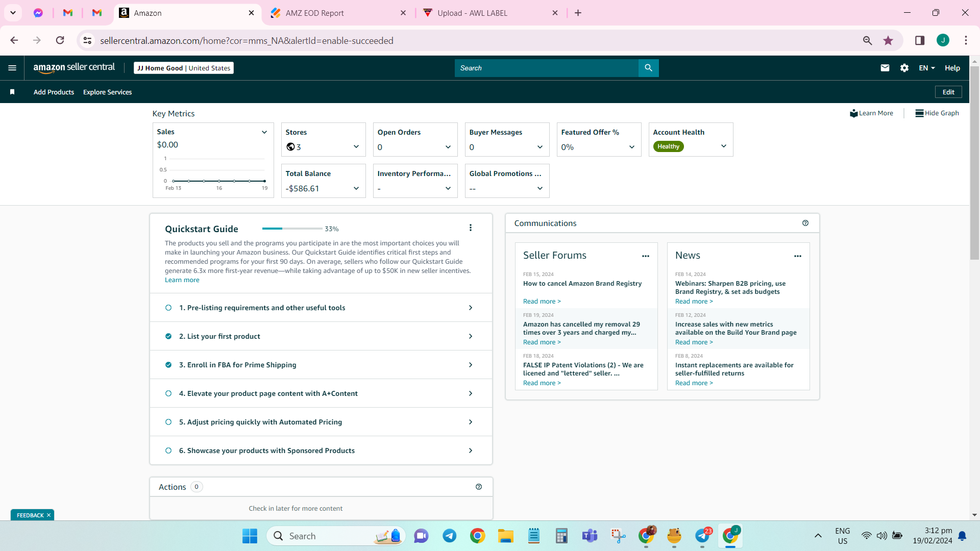
Task: Click the page vertical scrollbar
Action: (x=974, y=163)
